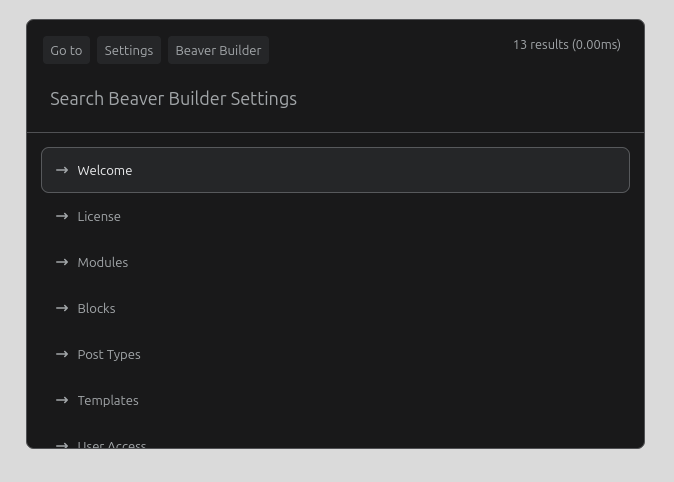Open the License settings result
This screenshot has height=482, width=674.
tap(335, 216)
